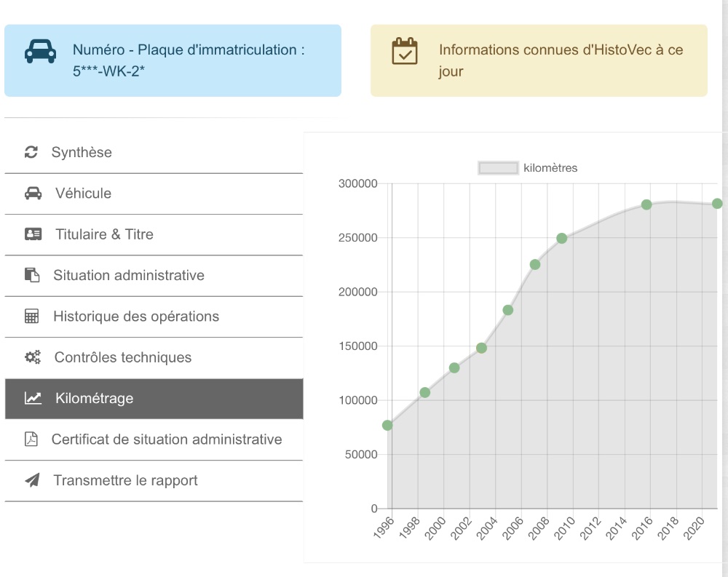Click the kilomètres legend label
The width and height of the screenshot is (728, 577).
pyautogui.click(x=550, y=168)
